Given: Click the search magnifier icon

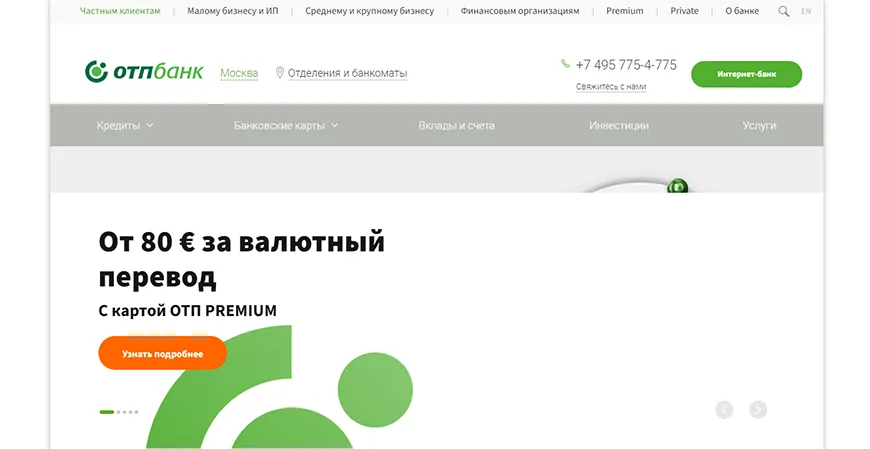Looking at the screenshot, I should point(783,11).
